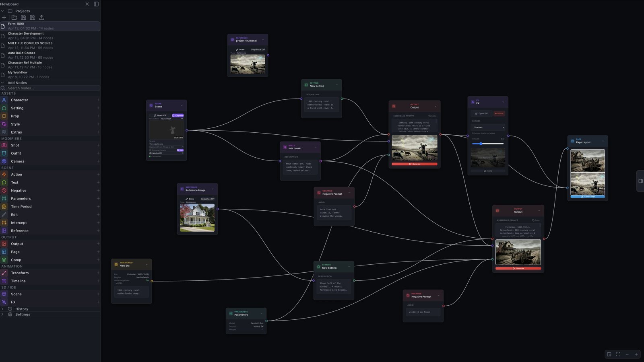Click the Time Period icon

click(x=4, y=206)
